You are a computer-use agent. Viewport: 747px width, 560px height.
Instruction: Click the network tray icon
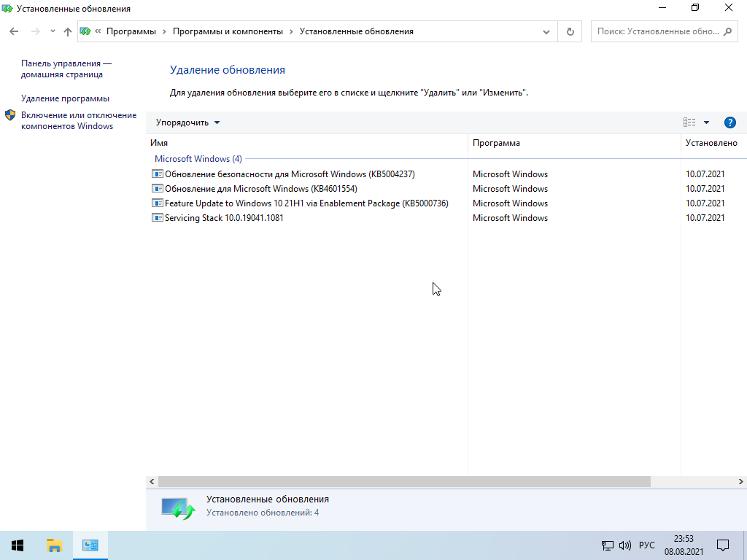point(607,545)
